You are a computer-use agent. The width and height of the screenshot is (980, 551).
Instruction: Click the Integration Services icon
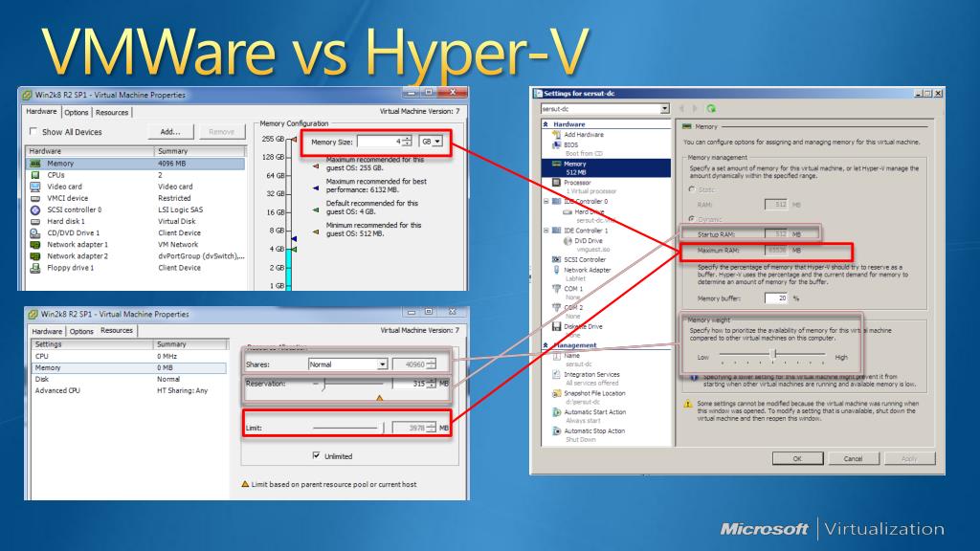coord(556,374)
